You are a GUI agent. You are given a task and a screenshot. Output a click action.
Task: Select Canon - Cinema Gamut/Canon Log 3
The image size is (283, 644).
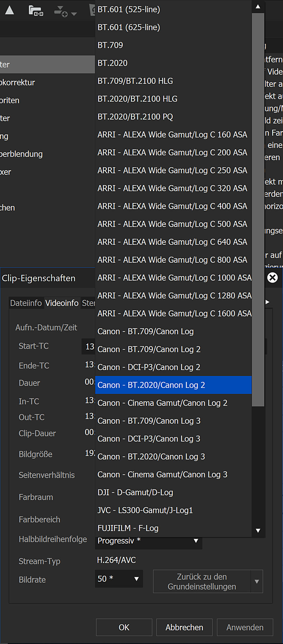coord(173,475)
